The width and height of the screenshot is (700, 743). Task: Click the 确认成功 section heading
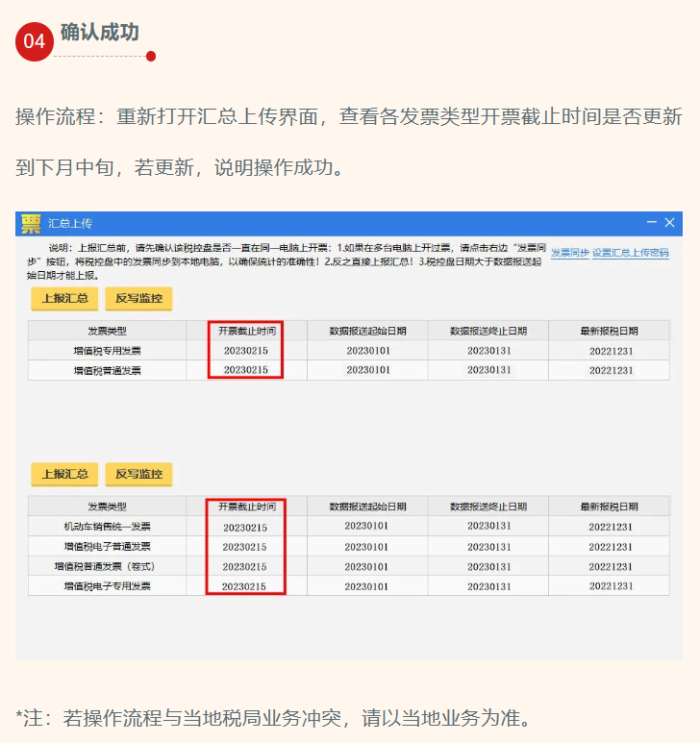pyautogui.click(x=99, y=32)
